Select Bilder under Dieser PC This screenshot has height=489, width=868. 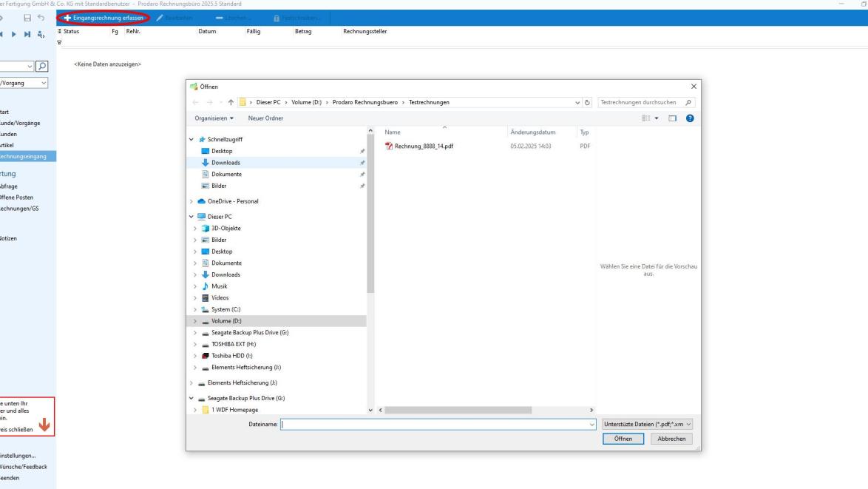[x=219, y=240]
